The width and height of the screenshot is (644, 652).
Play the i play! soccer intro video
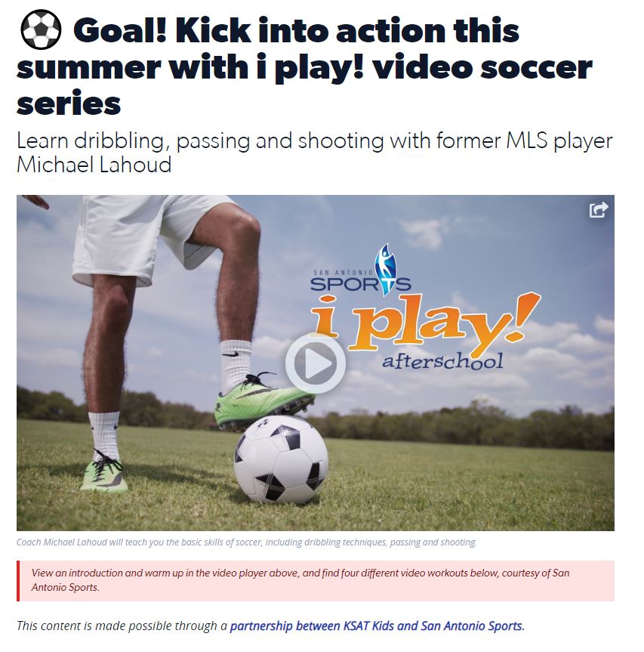pos(315,363)
